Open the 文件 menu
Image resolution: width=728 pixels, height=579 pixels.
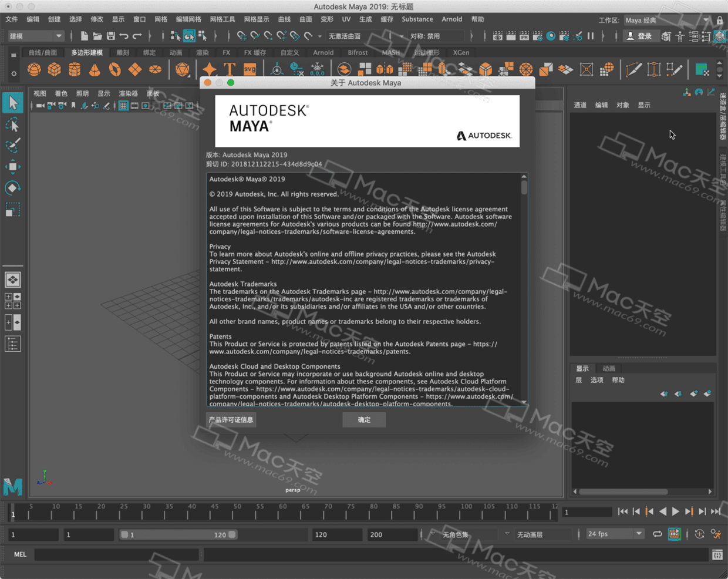(x=12, y=19)
